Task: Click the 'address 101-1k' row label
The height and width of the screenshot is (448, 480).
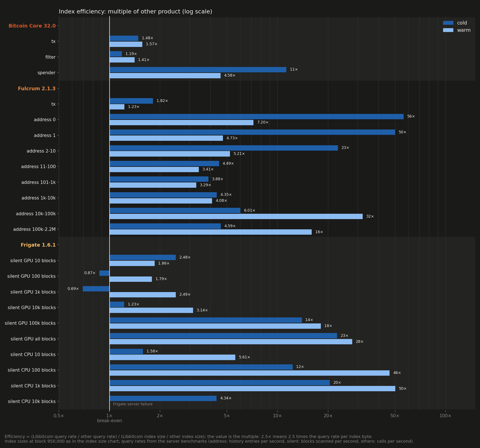Action: pyautogui.click(x=38, y=182)
